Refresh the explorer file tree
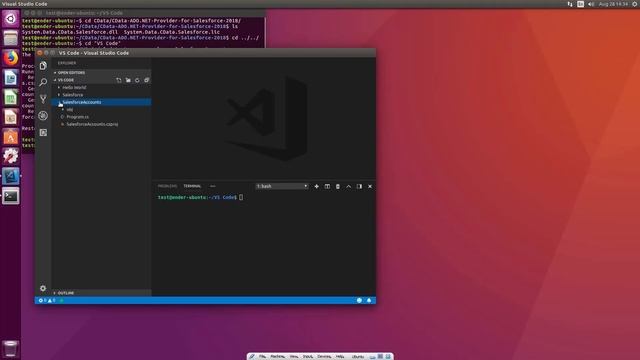This screenshot has height=360, width=640. (x=137, y=80)
